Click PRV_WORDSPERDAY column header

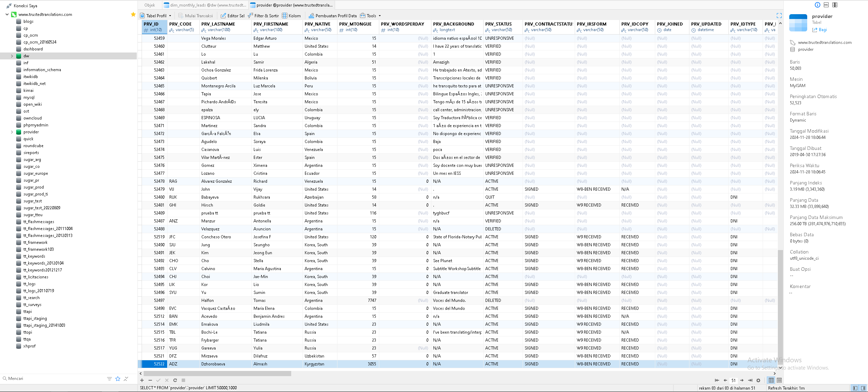click(x=405, y=27)
